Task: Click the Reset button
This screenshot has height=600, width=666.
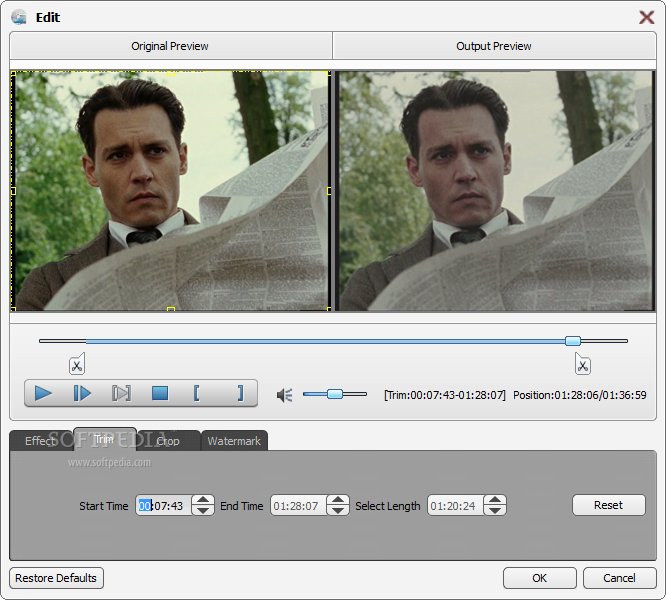Action: (x=609, y=505)
